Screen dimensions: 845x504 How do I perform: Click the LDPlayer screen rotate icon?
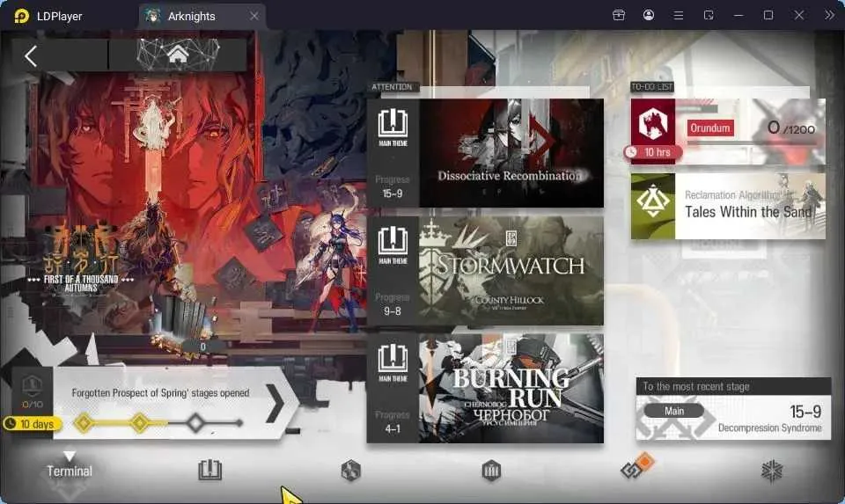(709, 15)
